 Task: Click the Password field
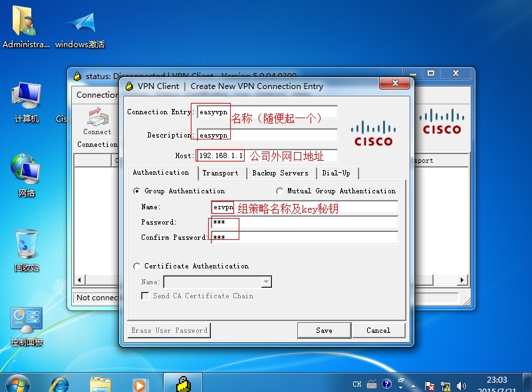click(305, 223)
